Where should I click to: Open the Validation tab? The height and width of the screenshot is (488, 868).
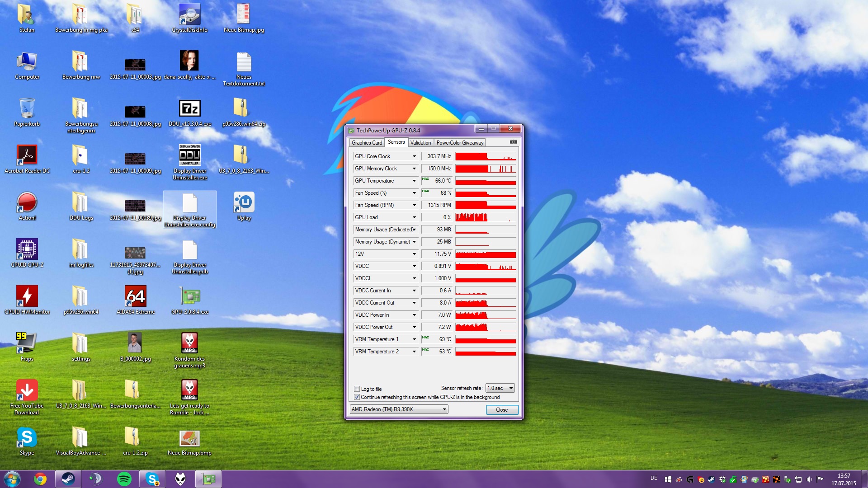[420, 143]
